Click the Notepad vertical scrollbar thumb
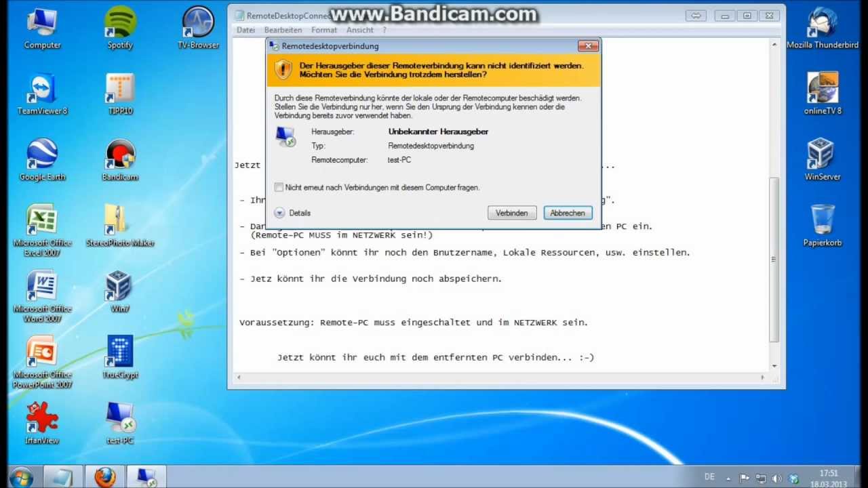This screenshot has height=488, width=868. (774, 260)
